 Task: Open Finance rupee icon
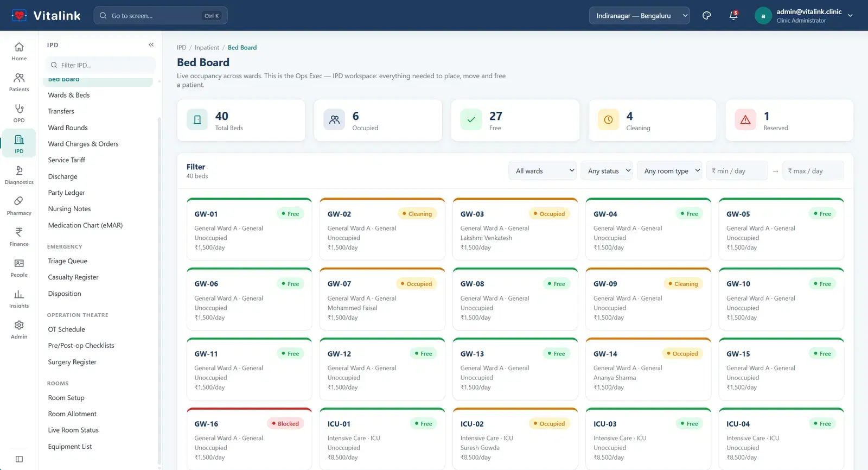click(x=19, y=237)
